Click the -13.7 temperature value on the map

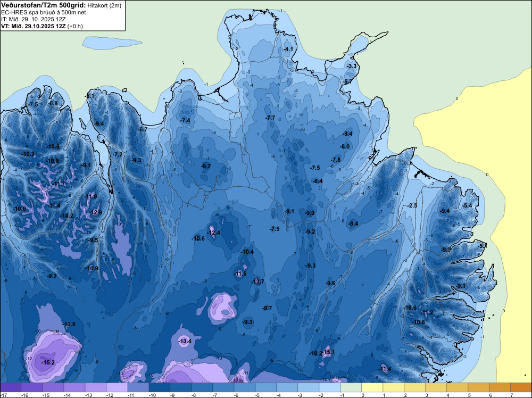tap(257, 281)
